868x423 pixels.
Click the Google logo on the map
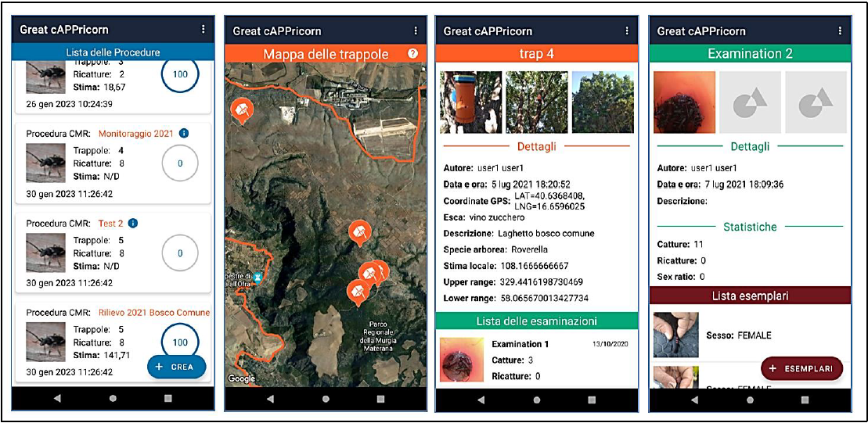pos(241,378)
